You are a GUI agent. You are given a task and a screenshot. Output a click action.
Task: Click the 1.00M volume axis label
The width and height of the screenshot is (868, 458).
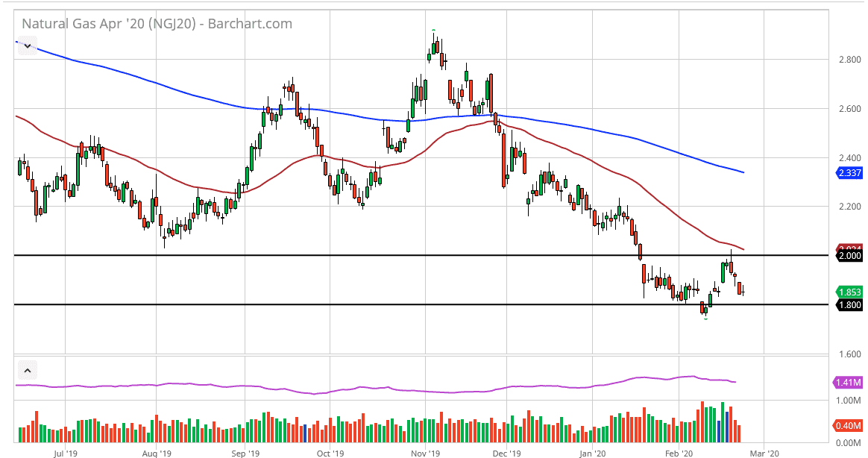[x=848, y=401]
